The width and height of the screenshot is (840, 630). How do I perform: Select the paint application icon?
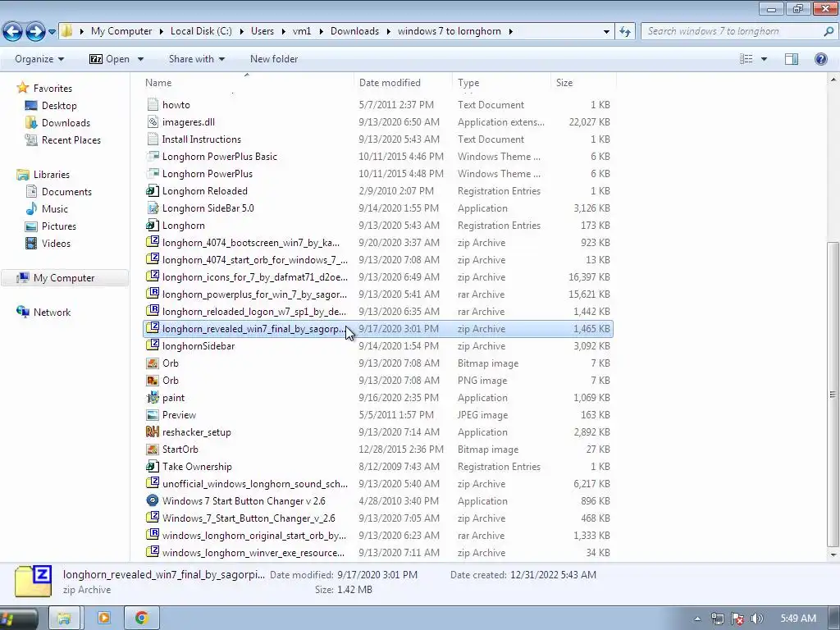point(153,398)
